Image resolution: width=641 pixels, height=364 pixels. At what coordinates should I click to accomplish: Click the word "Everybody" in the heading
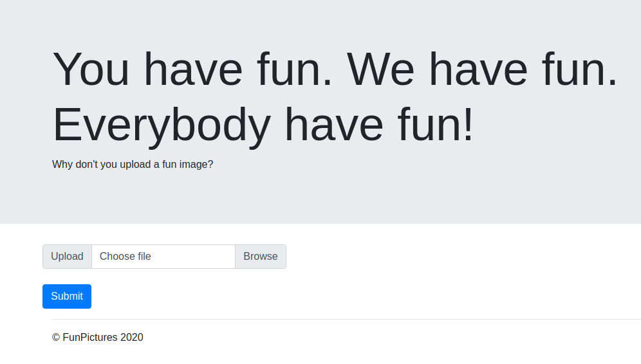pos(162,124)
